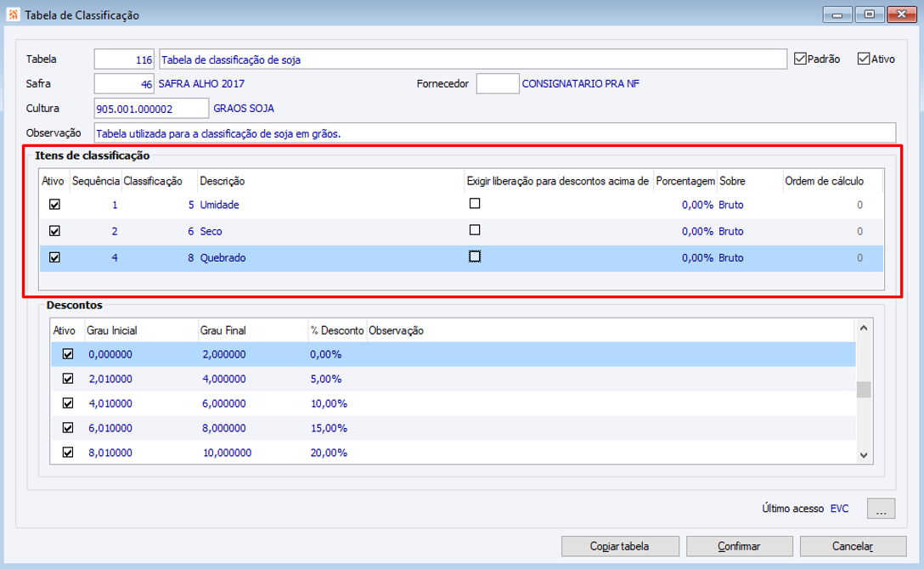Click Grau Final value 2,000000
This screenshot has height=569, width=924.
pyautogui.click(x=224, y=354)
